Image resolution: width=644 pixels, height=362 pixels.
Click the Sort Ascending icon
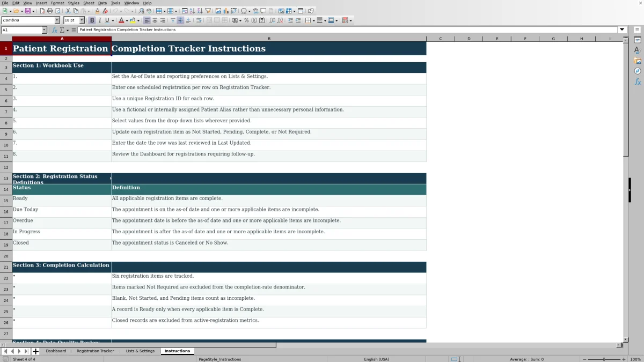click(x=193, y=11)
